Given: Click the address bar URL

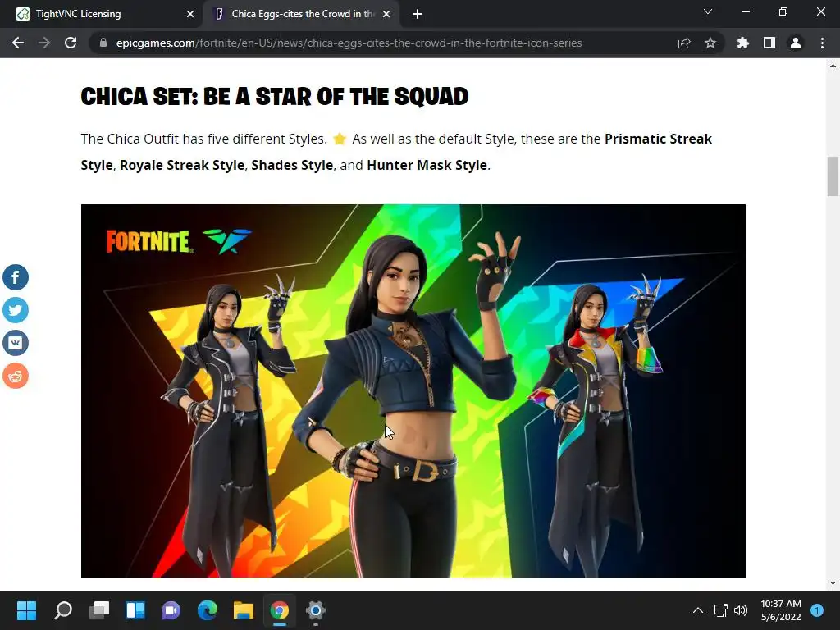Looking at the screenshot, I should (x=349, y=43).
